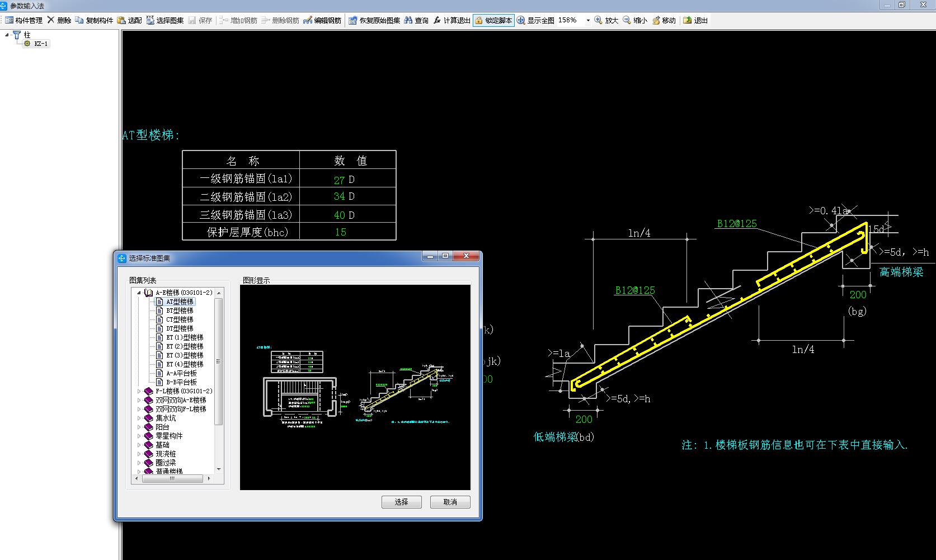Click 取消 button in the dialog
This screenshot has height=560, width=936.
point(450,502)
